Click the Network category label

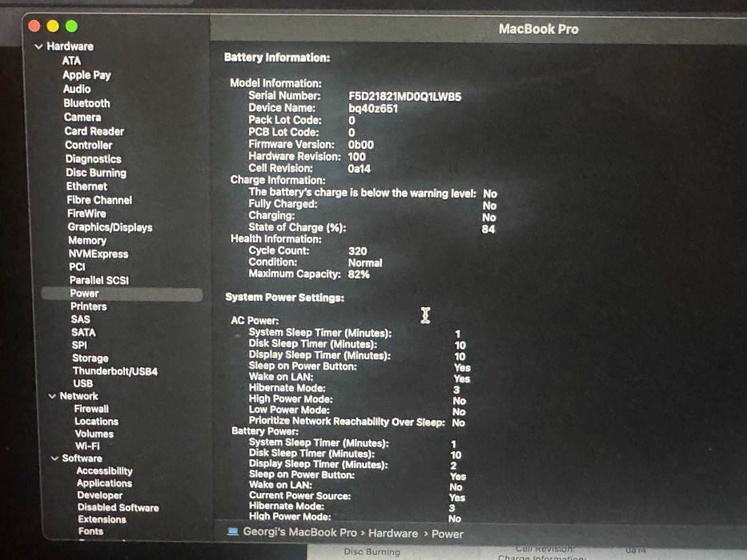pos(79,396)
